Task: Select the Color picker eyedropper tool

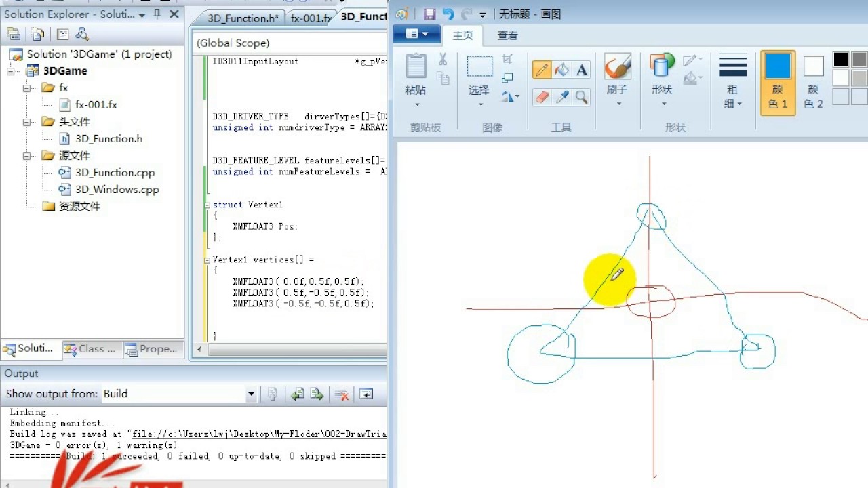Action: [x=561, y=97]
